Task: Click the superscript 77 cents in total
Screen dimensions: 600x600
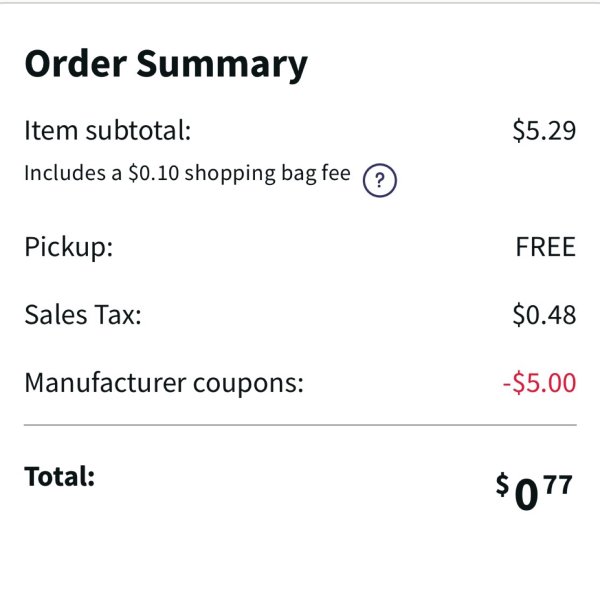Action: click(558, 484)
